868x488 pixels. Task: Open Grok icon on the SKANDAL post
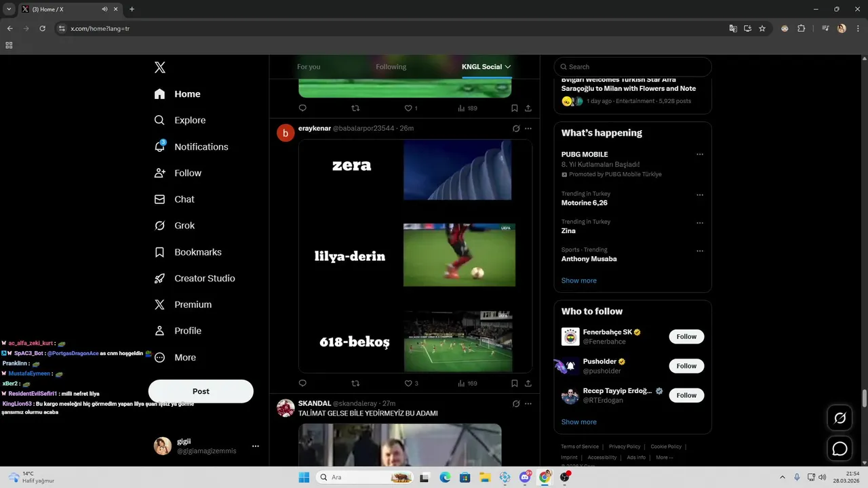(x=516, y=403)
